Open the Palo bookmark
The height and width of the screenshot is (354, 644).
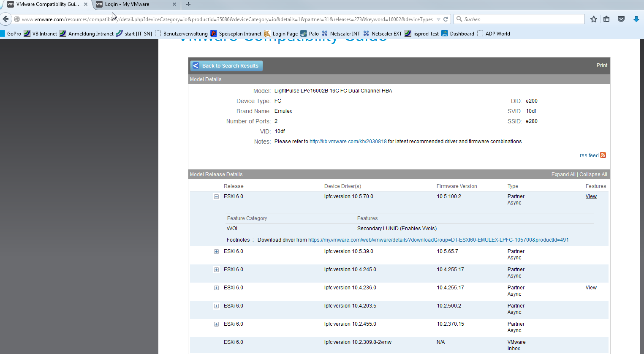coord(310,33)
